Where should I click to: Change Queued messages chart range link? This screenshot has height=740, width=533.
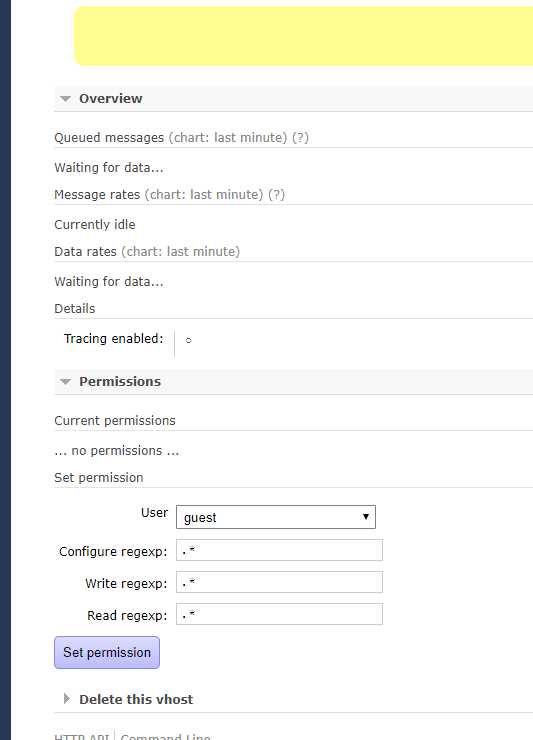click(228, 138)
